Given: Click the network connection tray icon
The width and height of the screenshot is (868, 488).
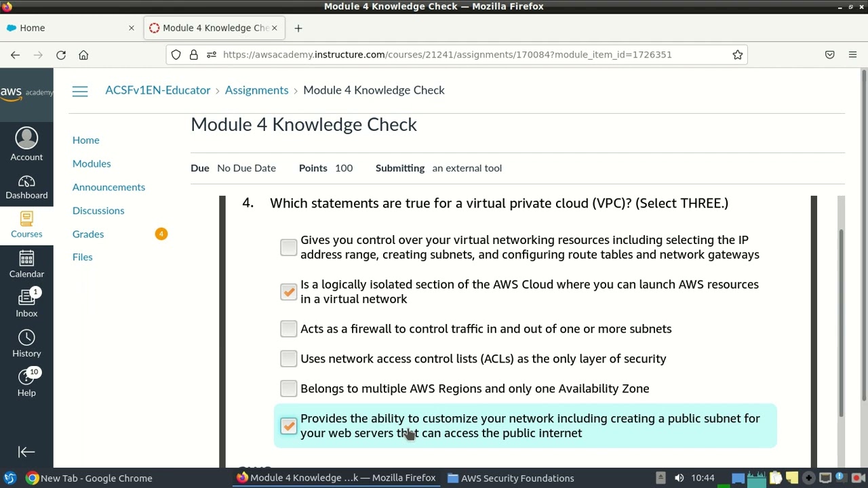Looking at the screenshot, I should point(825,478).
